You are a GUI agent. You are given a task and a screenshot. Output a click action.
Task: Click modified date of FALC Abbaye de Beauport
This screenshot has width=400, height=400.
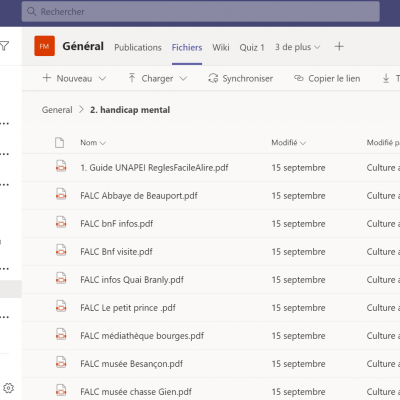298,195
